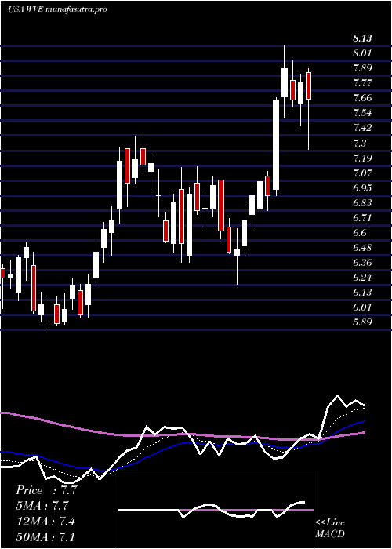The height and width of the screenshot is (549, 392).
Task: Select the 7.89 price axis label
Action: pyautogui.click(x=362, y=68)
